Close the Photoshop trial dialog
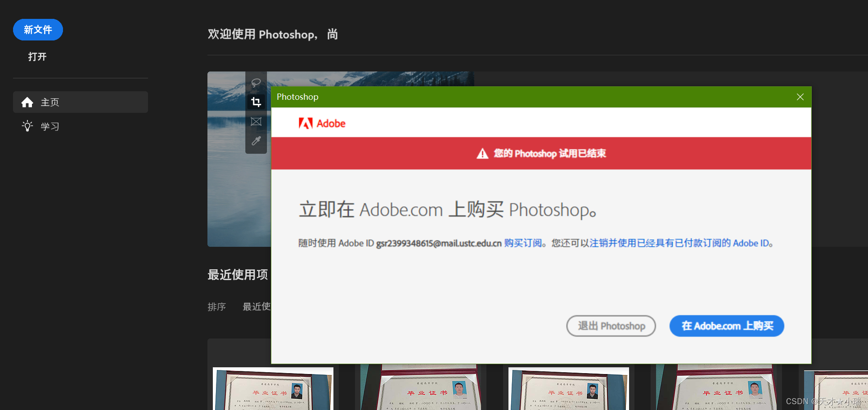 point(800,97)
